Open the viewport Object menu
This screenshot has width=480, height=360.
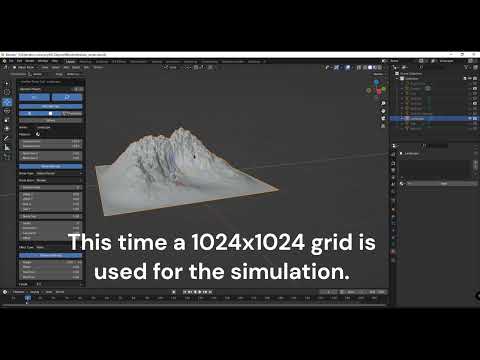[x=76, y=67]
